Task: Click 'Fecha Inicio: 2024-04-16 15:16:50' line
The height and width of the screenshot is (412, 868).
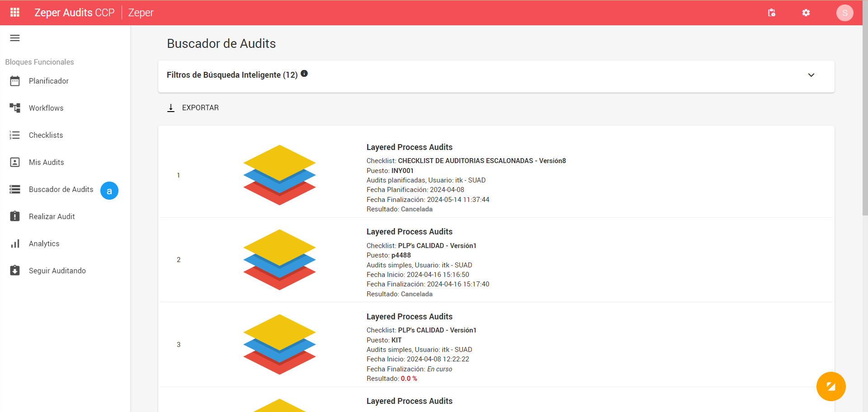Action: [418, 275]
